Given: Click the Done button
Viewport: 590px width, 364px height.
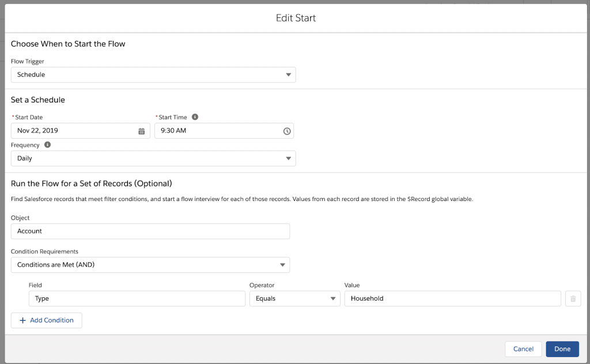Looking at the screenshot, I should click(x=562, y=349).
